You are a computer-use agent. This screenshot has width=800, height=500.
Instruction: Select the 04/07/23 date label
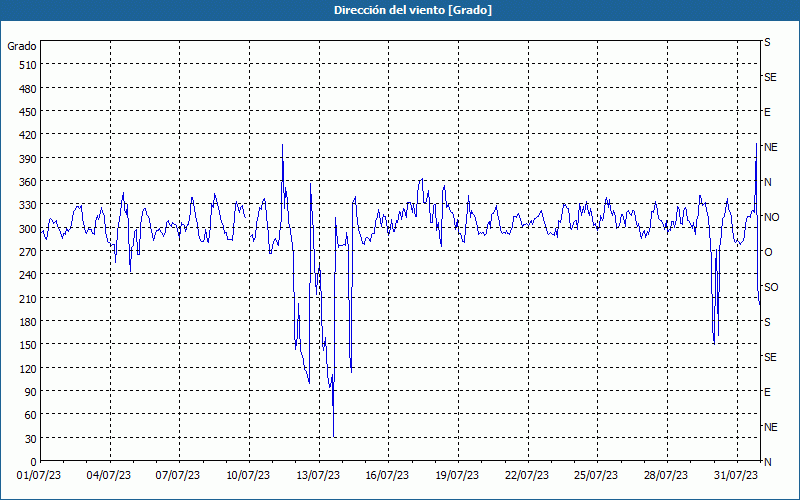point(109,476)
